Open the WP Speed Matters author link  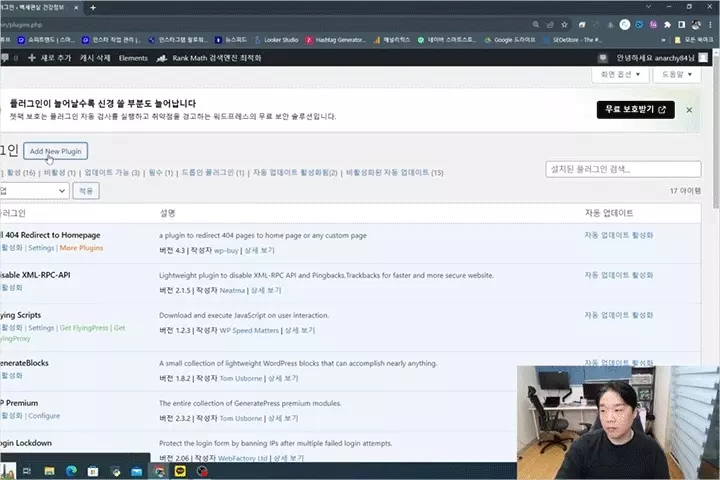pos(249,330)
